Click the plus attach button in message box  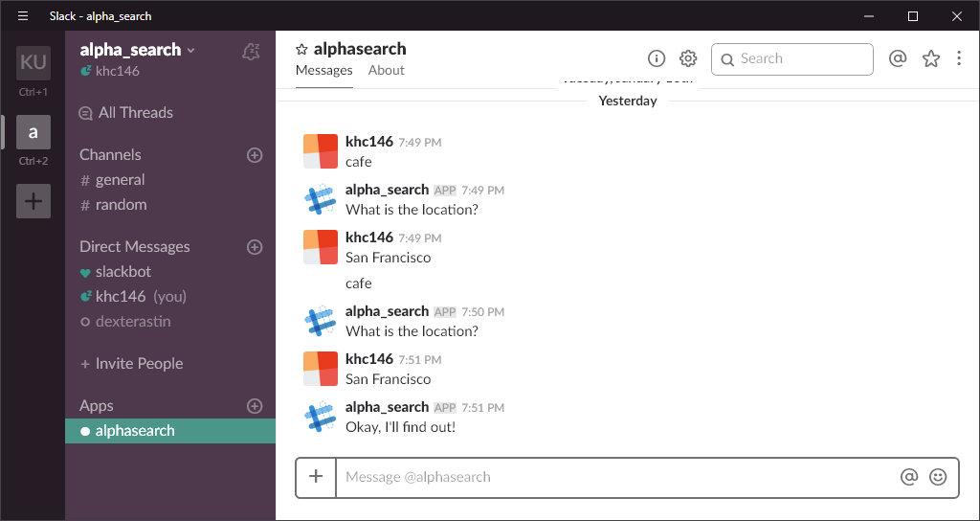pyautogui.click(x=316, y=477)
